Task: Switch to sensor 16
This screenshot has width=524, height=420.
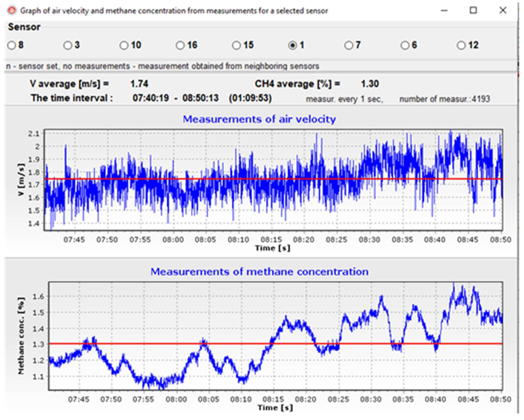Action: pyautogui.click(x=180, y=45)
